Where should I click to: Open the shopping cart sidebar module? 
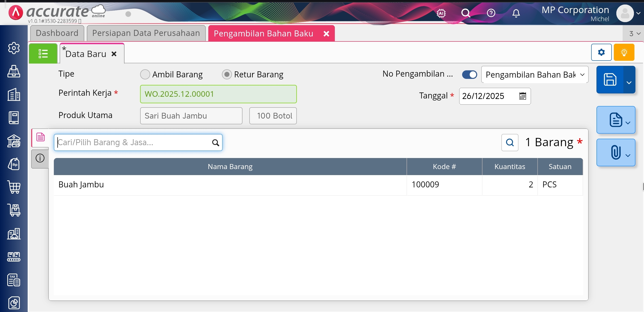14,187
